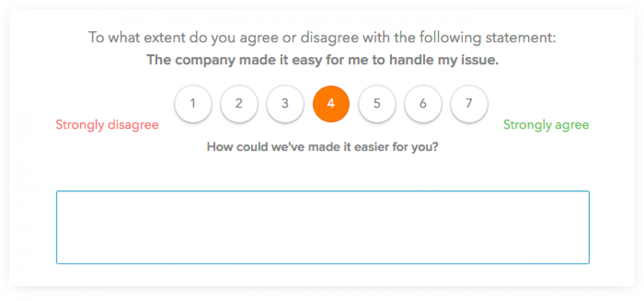The image size is (644, 301).
Task: Click the 'How could we've made it easier' prompt
Action: 323,146
